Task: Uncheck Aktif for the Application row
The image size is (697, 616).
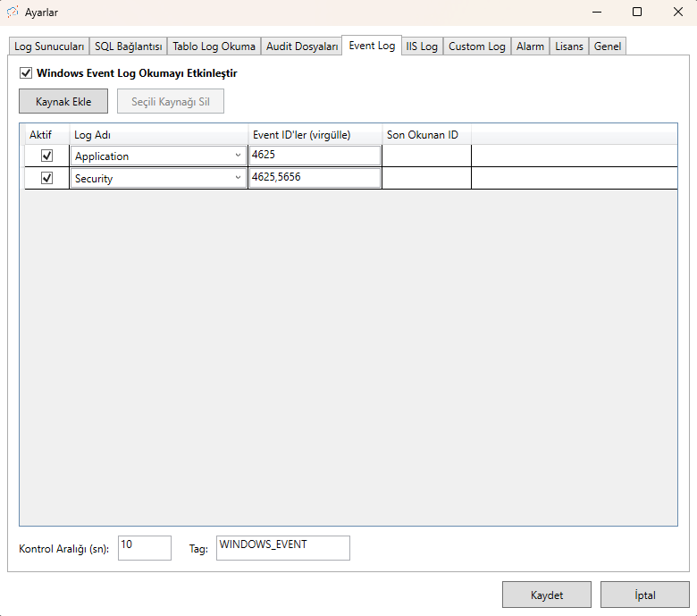Action: tap(46, 156)
